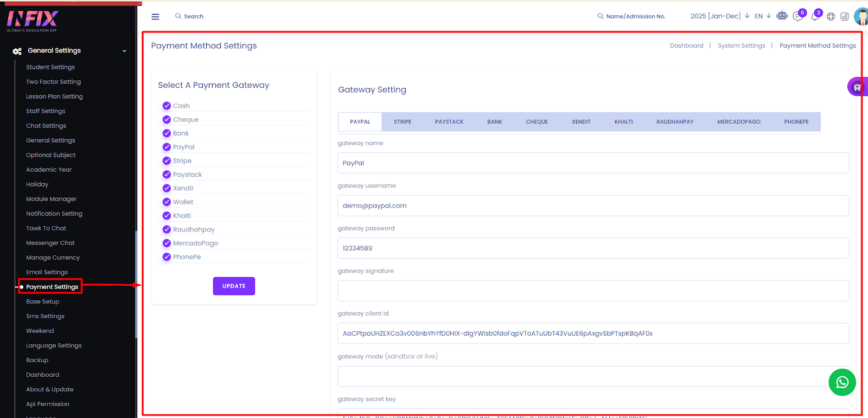Open Language Settings in sidebar
The height and width of the screenshot is (418, 868).
point(54,345)
